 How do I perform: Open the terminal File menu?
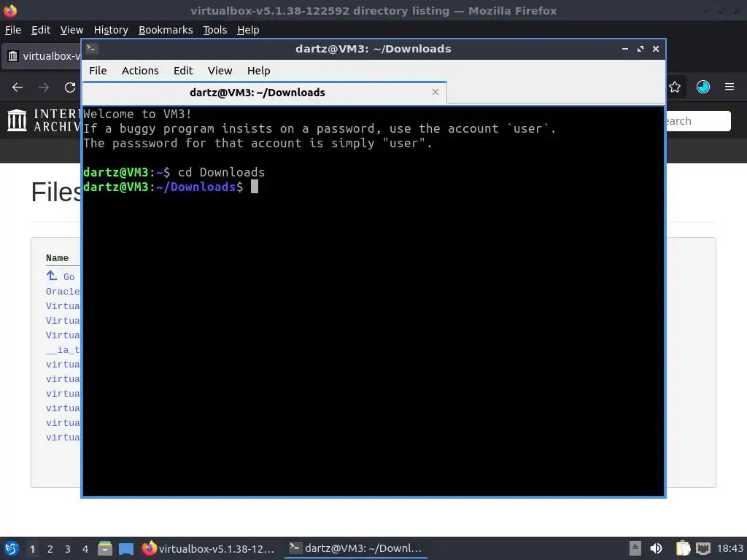coord(98,71)
